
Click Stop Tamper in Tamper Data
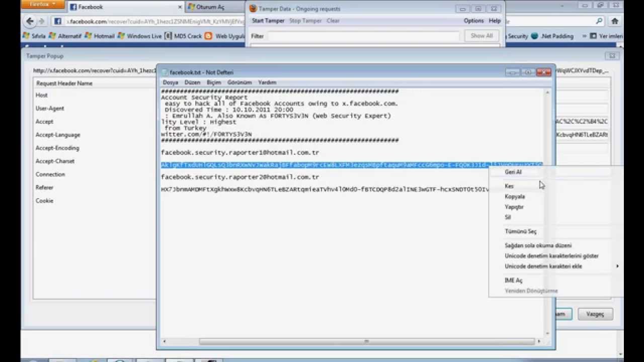click(305, 21)
